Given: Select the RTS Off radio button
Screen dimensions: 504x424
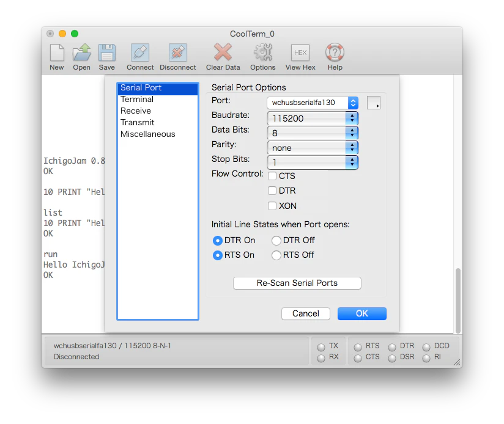Looking at the screenshot, I should click(x=276, y=255).
